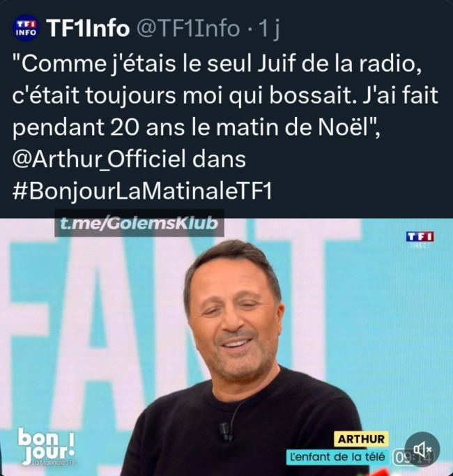Click the black sweater microphone clip
The image size is (453, 476).
coord(225,431)
